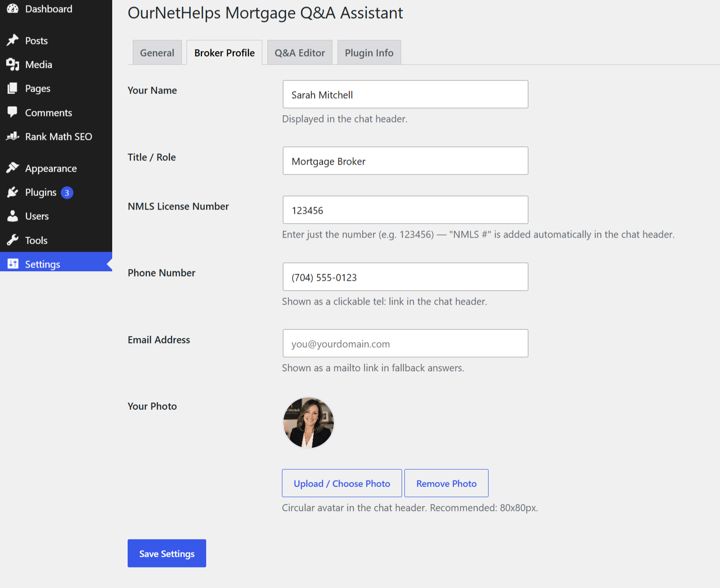
Task: Open Rank Math SEO menu
Action: 58,137
